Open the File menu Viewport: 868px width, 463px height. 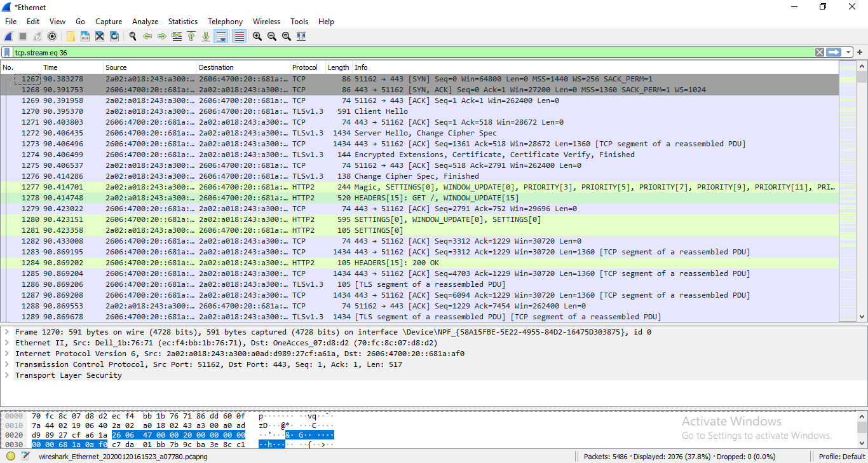(11, 22)
